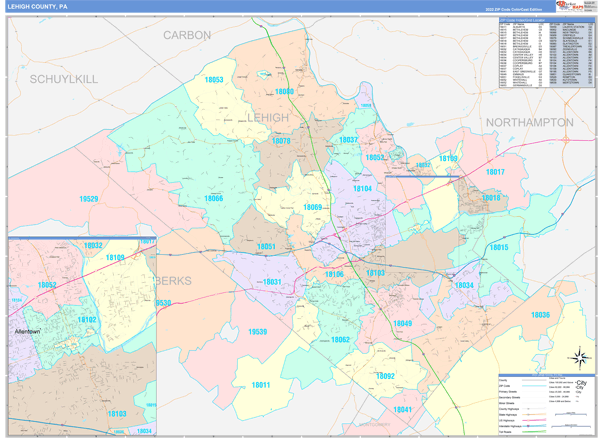Click the Berks county label
This screenshot has height=438, width=600.
[x=172, y=281]
